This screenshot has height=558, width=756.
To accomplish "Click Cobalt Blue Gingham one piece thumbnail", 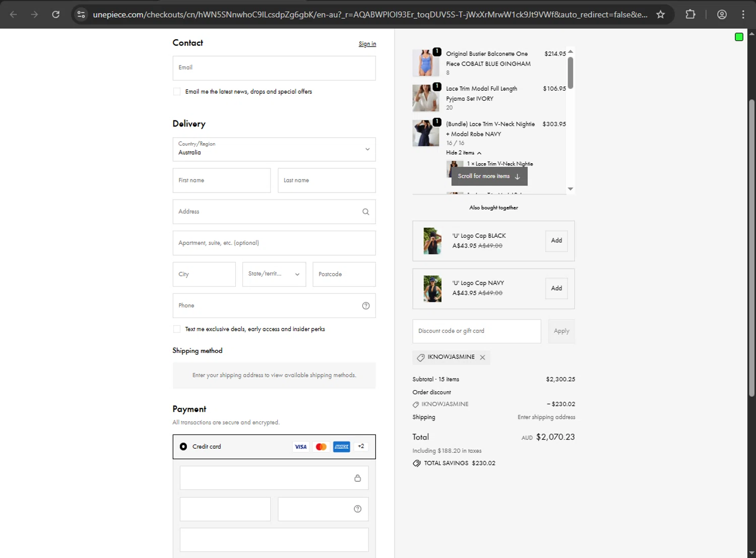I will click(426, 63).
